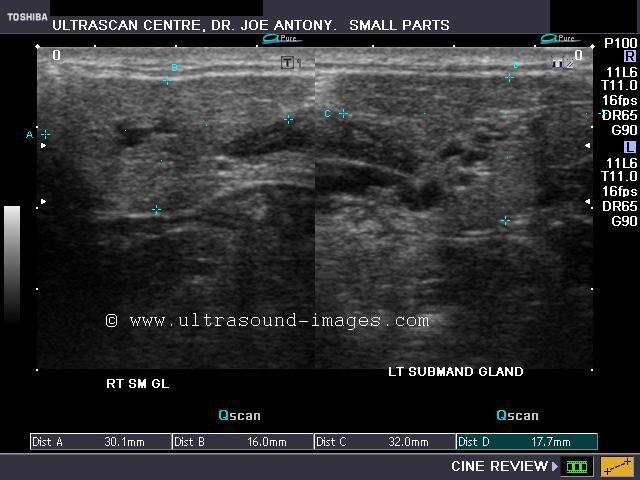Toggle the R side indicator
This screenshot has height=480, width=640.
(629, 58)
